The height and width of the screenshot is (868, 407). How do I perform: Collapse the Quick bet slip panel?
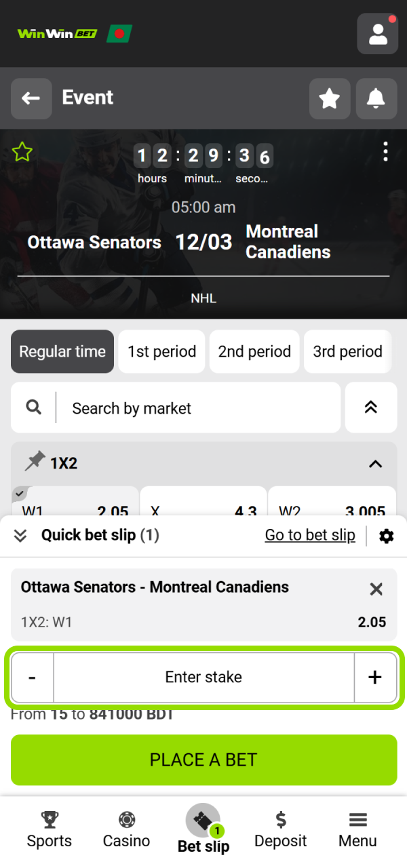tap(20, 535)
